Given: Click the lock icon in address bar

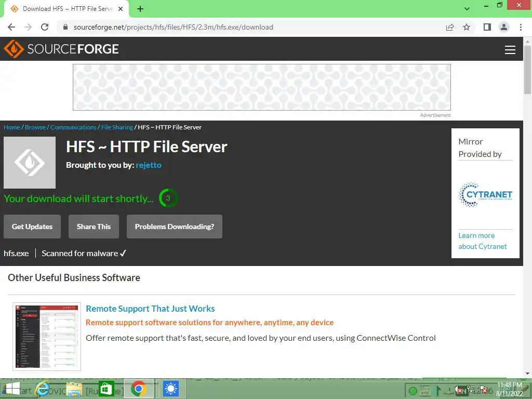Looking at the screenshot, I should pyautogui.click(x=65, y=27).
